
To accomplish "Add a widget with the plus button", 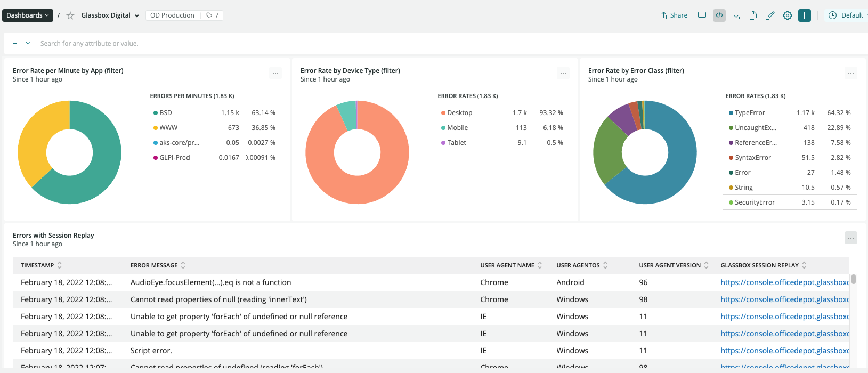I will click(x=805, y=15).
